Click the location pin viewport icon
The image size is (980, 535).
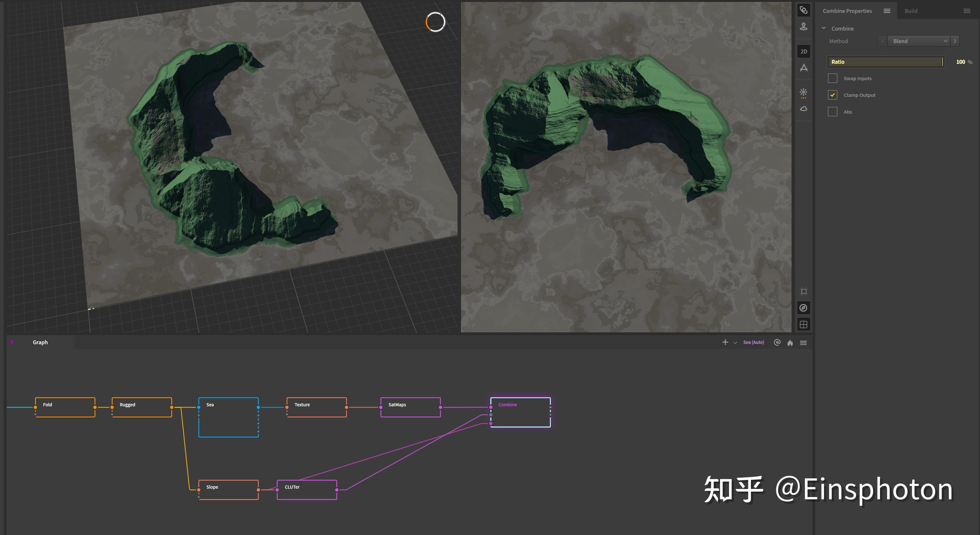point(803,27)
